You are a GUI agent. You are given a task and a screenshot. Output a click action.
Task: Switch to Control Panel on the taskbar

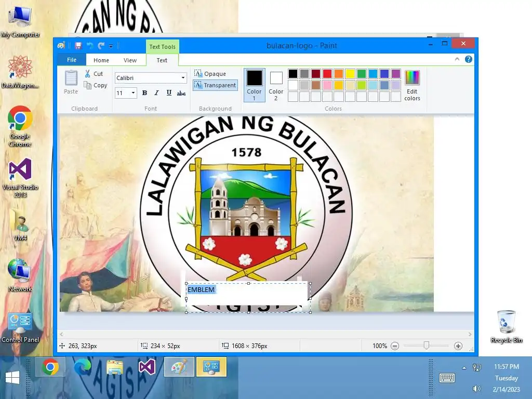211,367
